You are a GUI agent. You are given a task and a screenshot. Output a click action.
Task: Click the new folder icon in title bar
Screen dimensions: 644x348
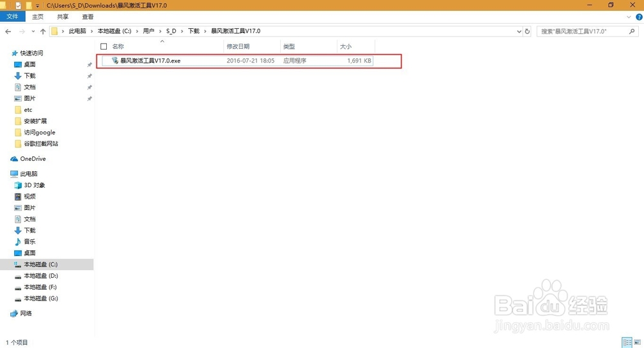(x=28, y=5)
